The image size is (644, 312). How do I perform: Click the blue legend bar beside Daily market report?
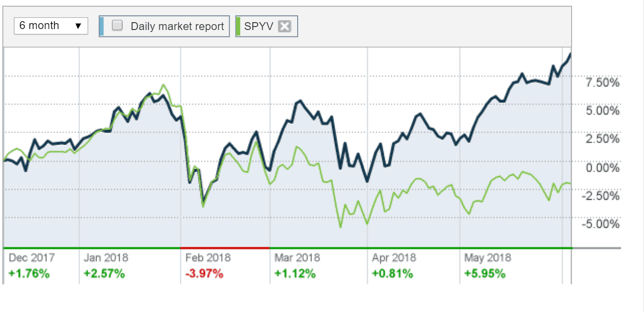(102, 26)
